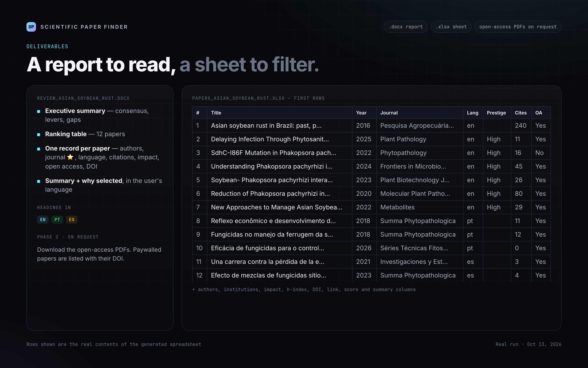Click title 'SdhC-I86F Mutation in Phakopsora pach...'
This screenshot has height=368, width=588.
(x=273, y=153)
